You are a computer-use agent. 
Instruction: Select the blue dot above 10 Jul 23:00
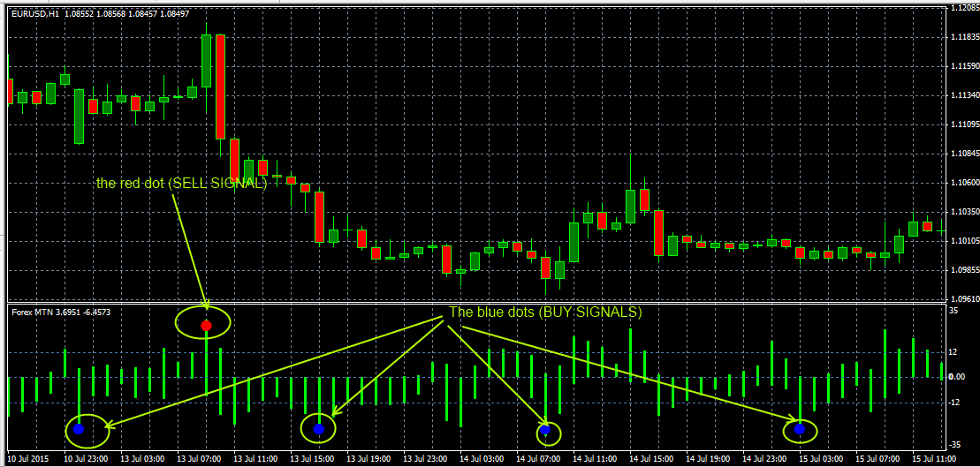pyautogui.click(x=79, y=429)
